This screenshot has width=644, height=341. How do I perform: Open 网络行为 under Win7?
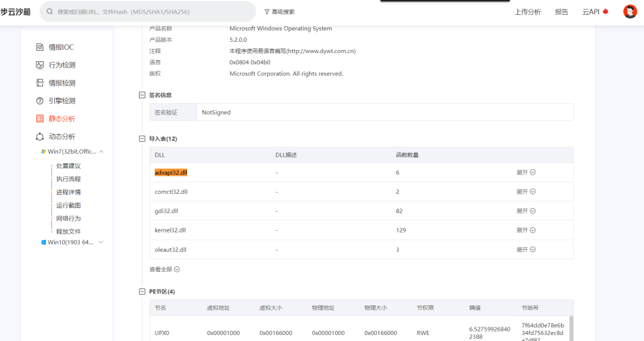(x=68, y=219)
